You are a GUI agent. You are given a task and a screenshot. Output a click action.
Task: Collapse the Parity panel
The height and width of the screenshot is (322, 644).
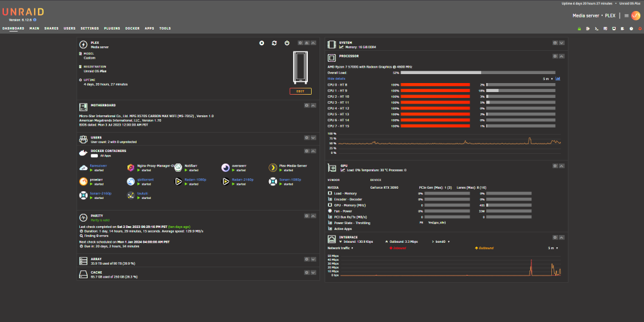tap(314, 216)
